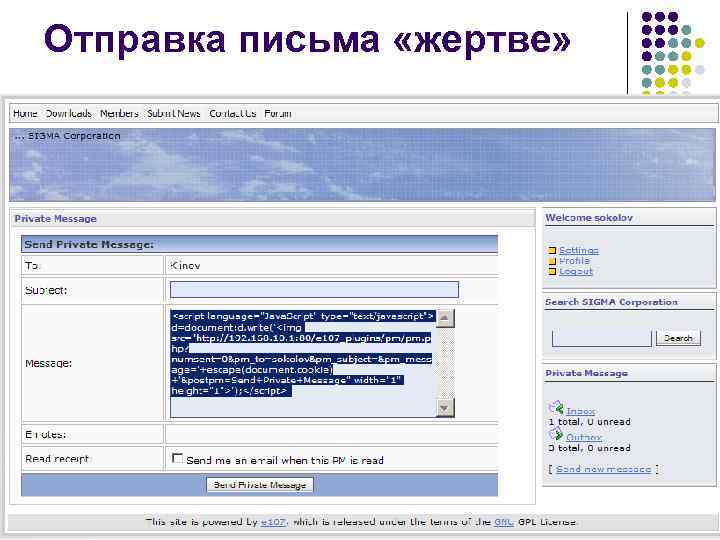The height and width of the screenshot is (540, 720).
Task: Enable the read receipt email checkbox
Action: pos(177,458)
